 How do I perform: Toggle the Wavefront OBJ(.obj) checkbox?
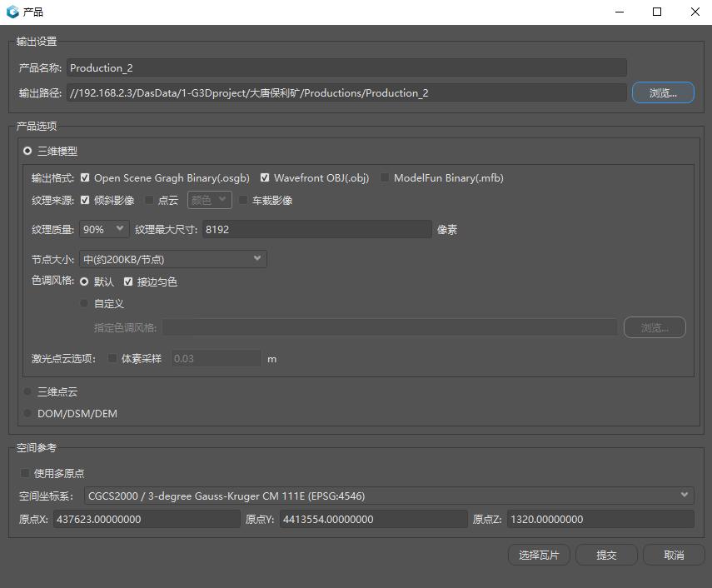tap(265, 177)
